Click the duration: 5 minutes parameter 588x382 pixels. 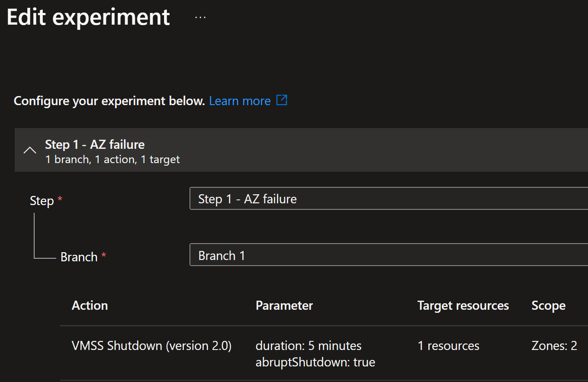click(x=308, y=346)
